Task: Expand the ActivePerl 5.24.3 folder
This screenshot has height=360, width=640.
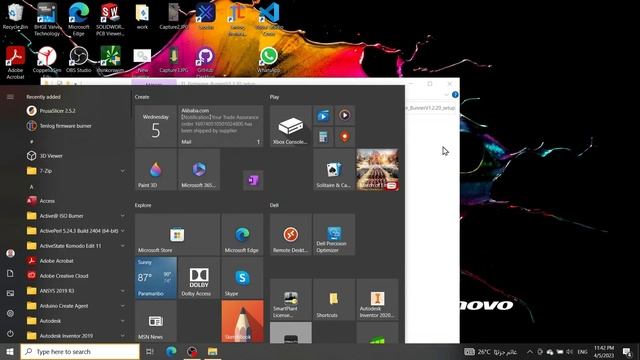Action: (76, 231)
